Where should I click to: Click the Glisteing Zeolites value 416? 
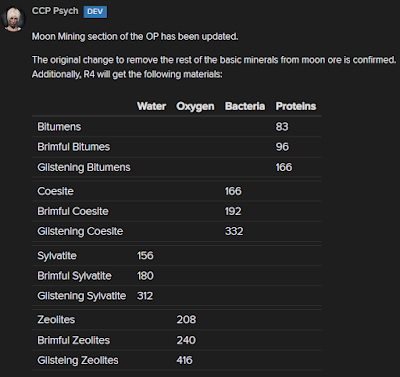tap(184, 360)
